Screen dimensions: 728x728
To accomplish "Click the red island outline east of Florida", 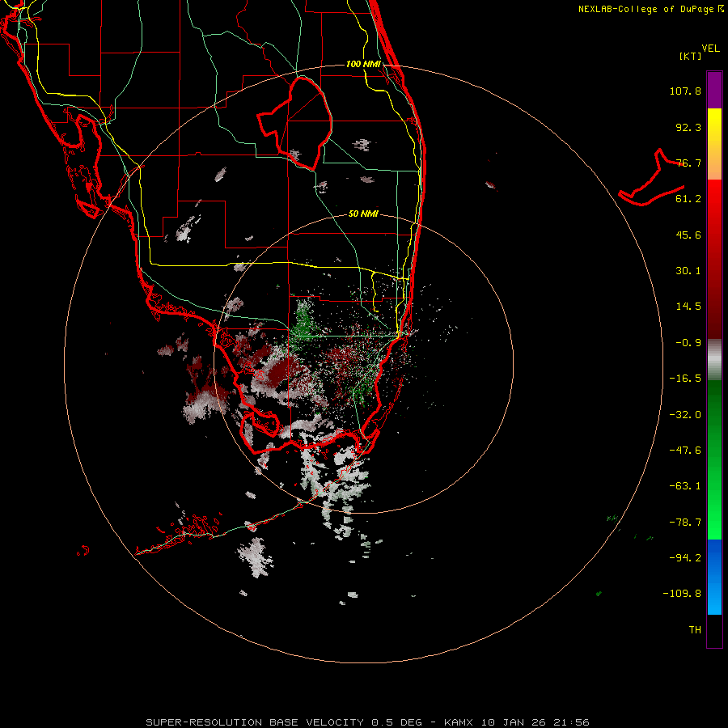I will (x=652, y=177).
